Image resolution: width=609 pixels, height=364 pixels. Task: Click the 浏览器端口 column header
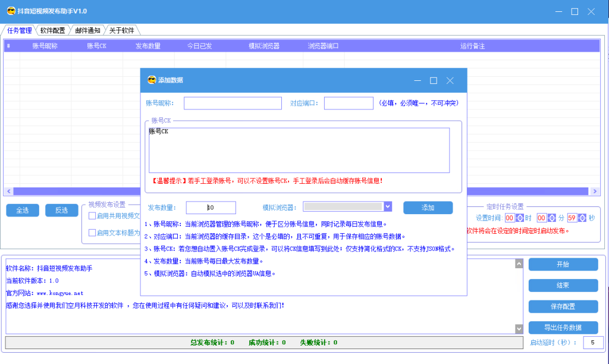pos(323,46)
